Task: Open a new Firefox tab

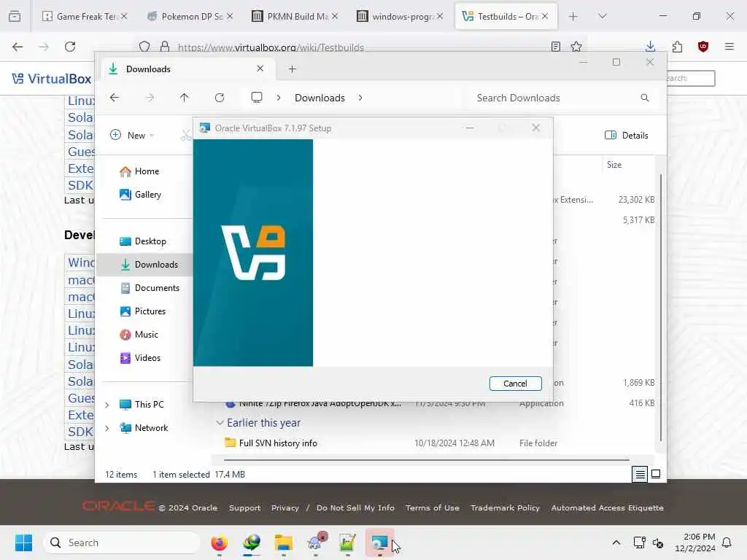Action: [573, 16]
